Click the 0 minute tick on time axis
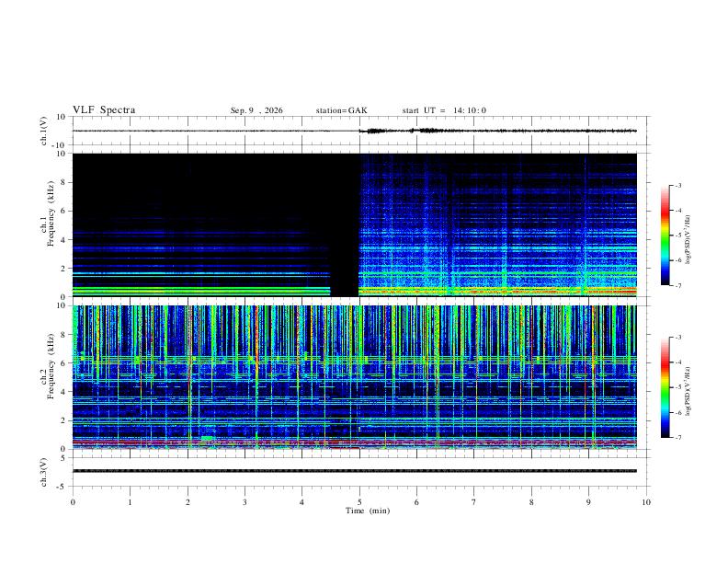The image size is (728, 563). (73, 502)
